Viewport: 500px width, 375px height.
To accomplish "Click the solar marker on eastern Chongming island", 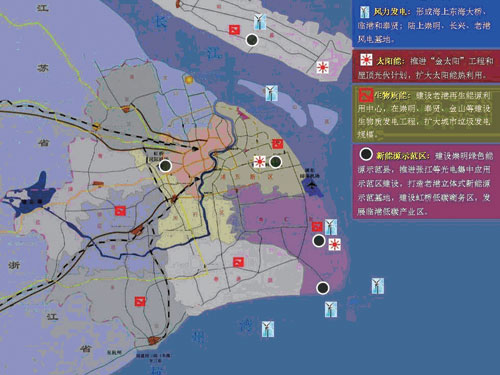I will tap(322, 67).
